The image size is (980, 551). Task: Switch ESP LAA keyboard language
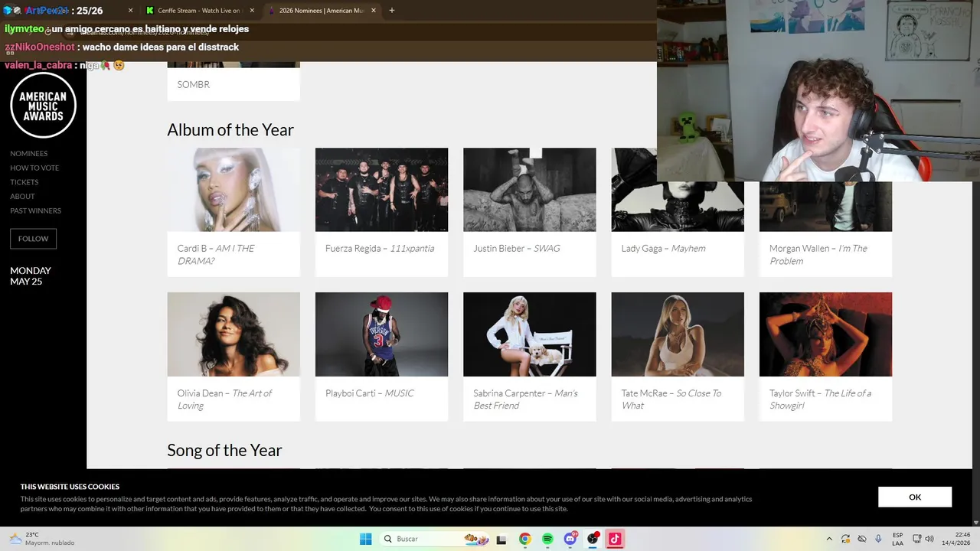pyautogui.click(x=897, y=539)
